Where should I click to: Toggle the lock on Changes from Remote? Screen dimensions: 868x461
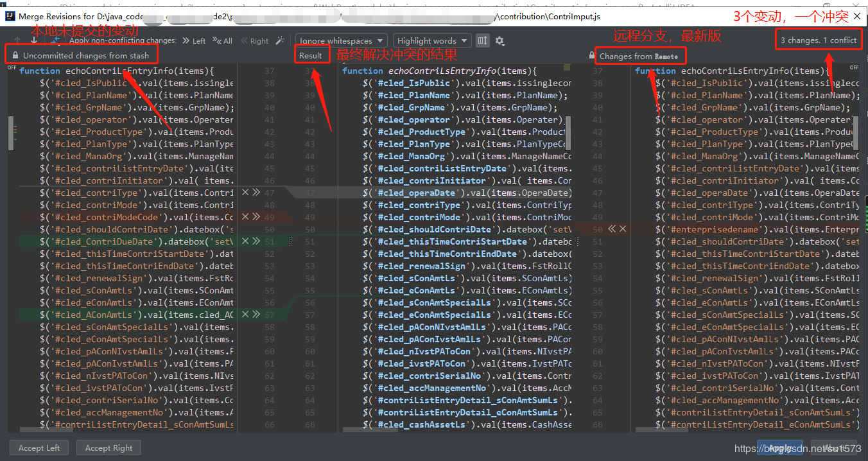point(592,56)
